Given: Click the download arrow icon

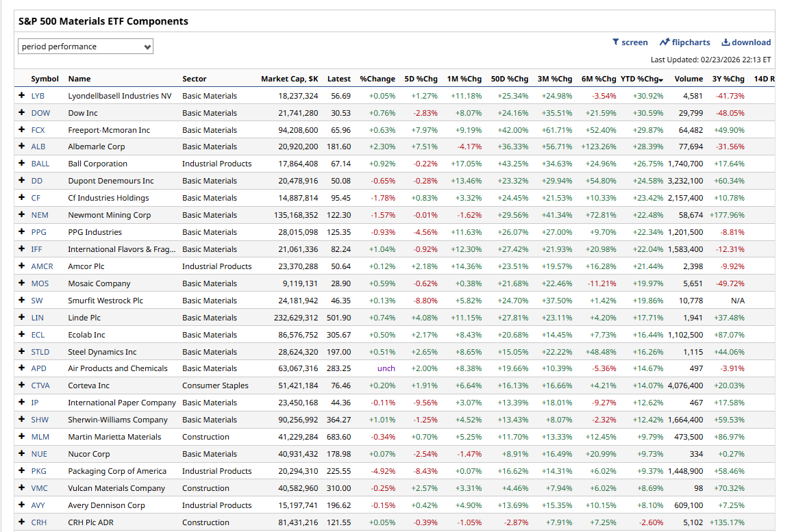Looking at the screenshot, I should coord(725,42).
